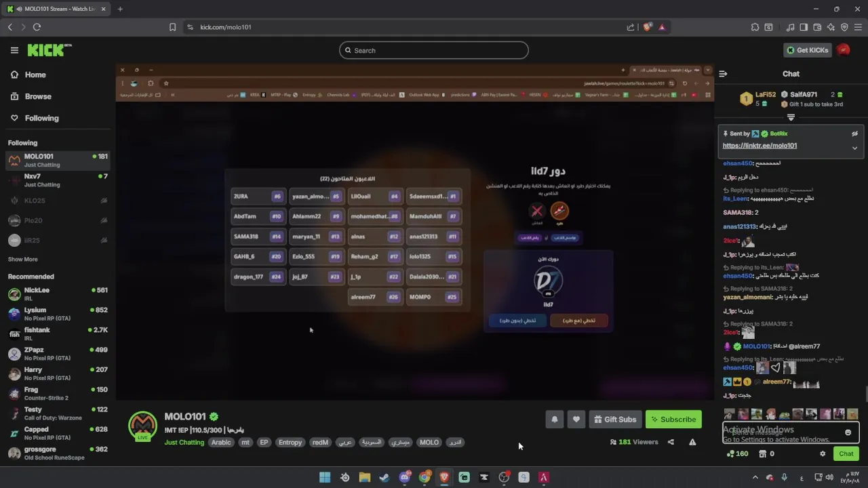This screenshot has height=488, width=868.
Task: Open Following in the sidebar
Action: click(41, 118)
